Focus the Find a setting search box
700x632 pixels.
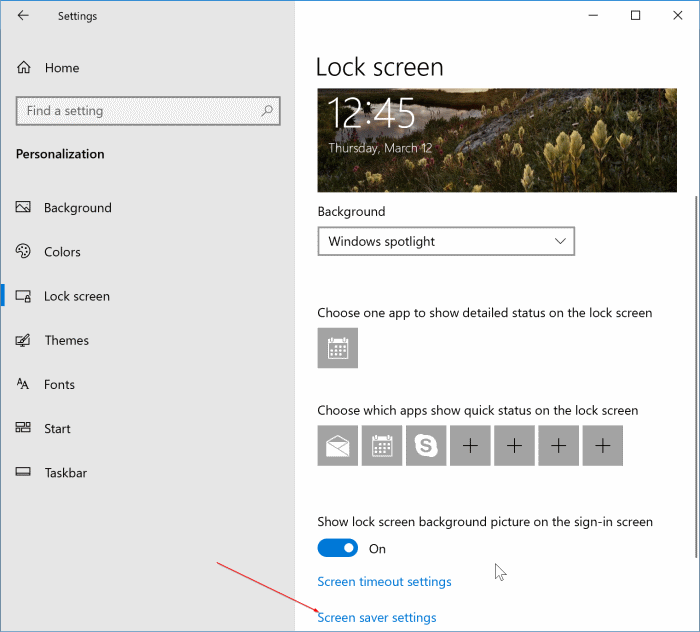coord(148,111)
